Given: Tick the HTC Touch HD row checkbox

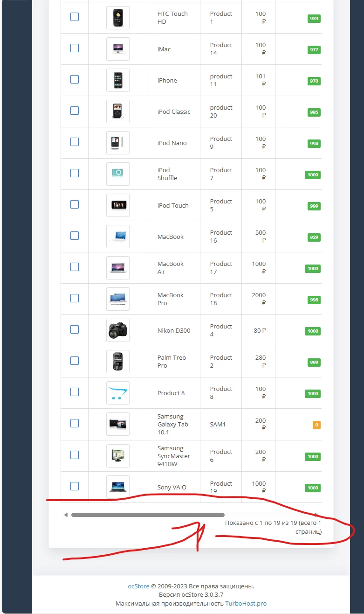Looking at the screenshot, I should [x=75, y=17].
